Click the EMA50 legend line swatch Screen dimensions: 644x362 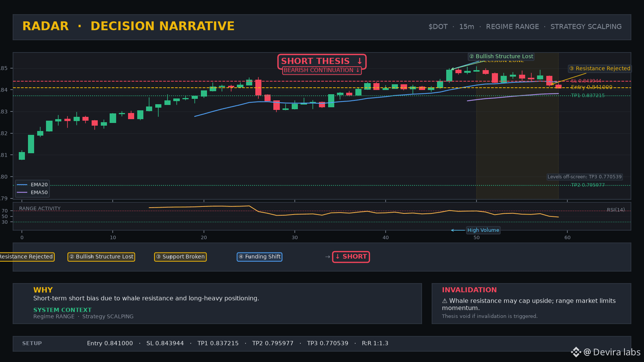(x=22, y=192)
